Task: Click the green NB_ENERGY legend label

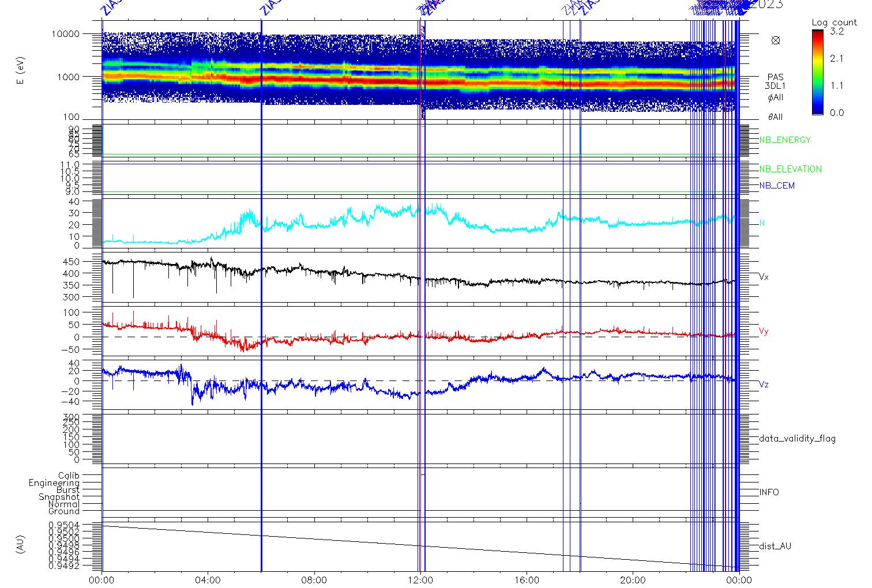Action: click(785, 140)
